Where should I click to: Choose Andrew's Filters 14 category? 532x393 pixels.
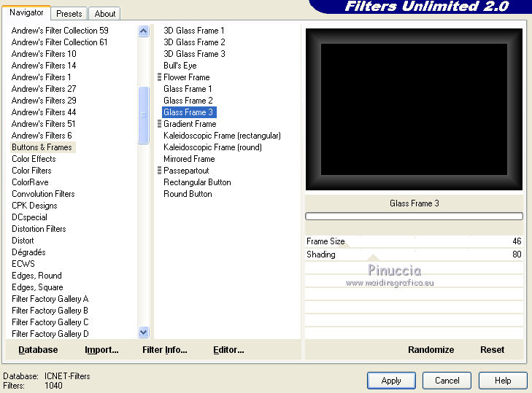44,66
